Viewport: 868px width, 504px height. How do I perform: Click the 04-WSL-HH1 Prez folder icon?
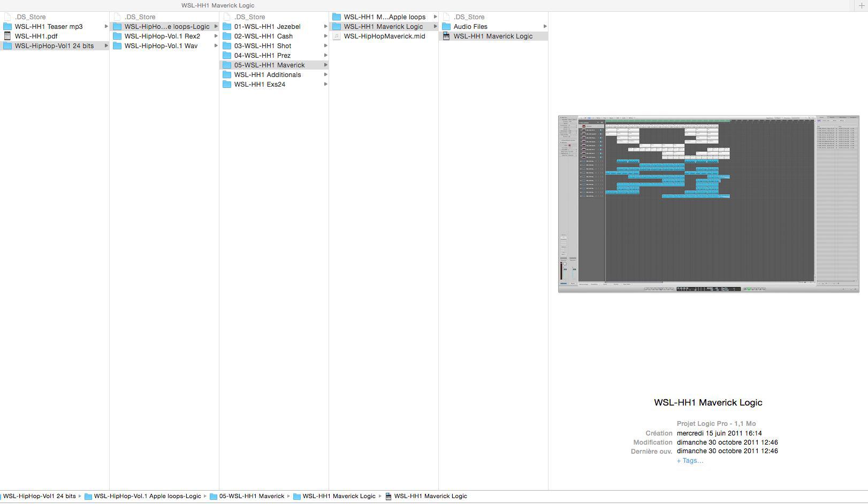click(x=227, y=55)
